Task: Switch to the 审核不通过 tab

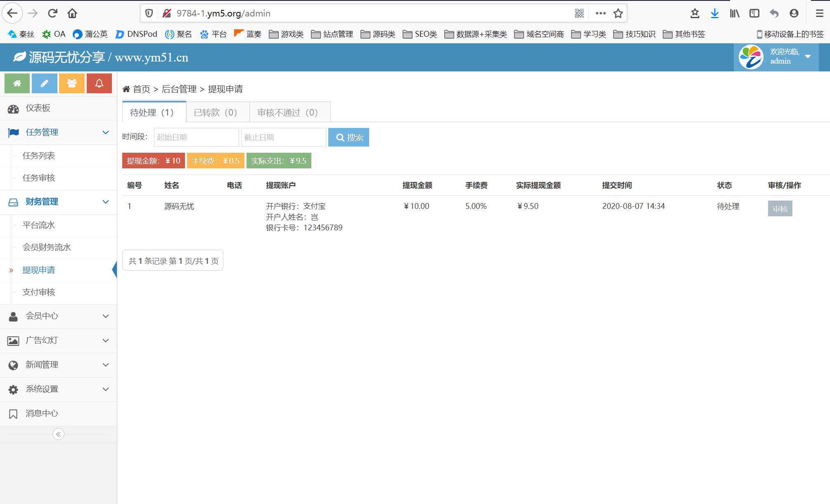Action: point(288,113)
